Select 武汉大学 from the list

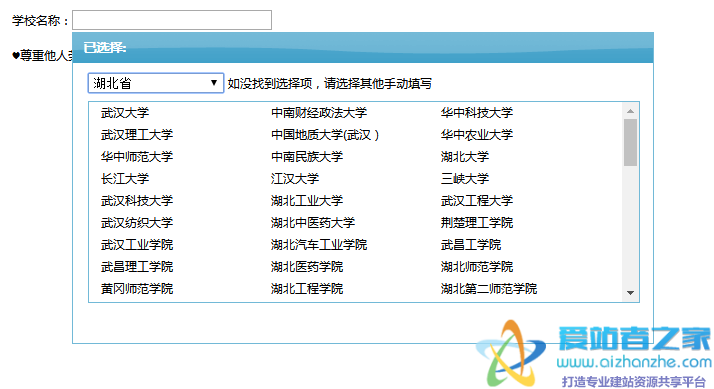pyautogui.click(x=125, y=113)
